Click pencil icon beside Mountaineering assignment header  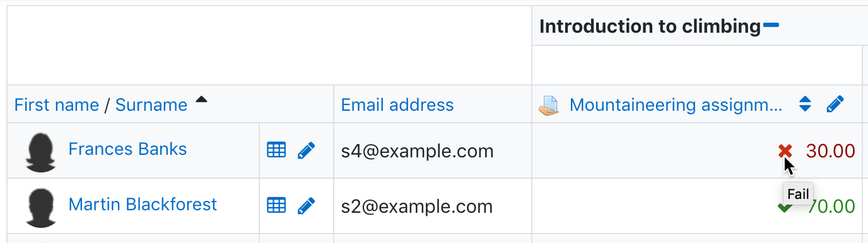(835, 105)
